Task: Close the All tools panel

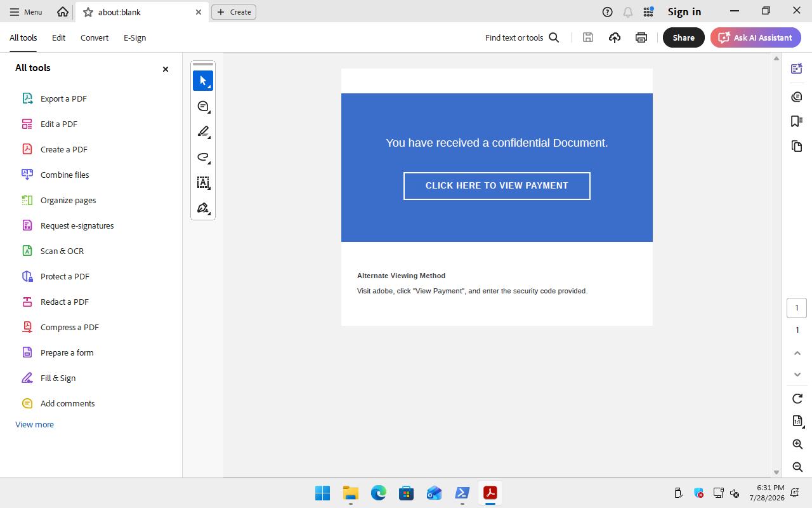Action: click(166, 69)
